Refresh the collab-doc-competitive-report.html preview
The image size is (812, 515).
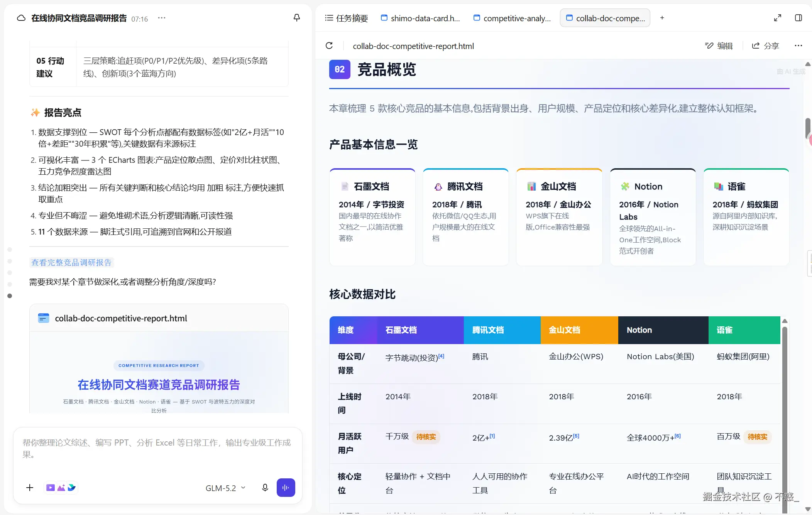[x=329, y=46]
